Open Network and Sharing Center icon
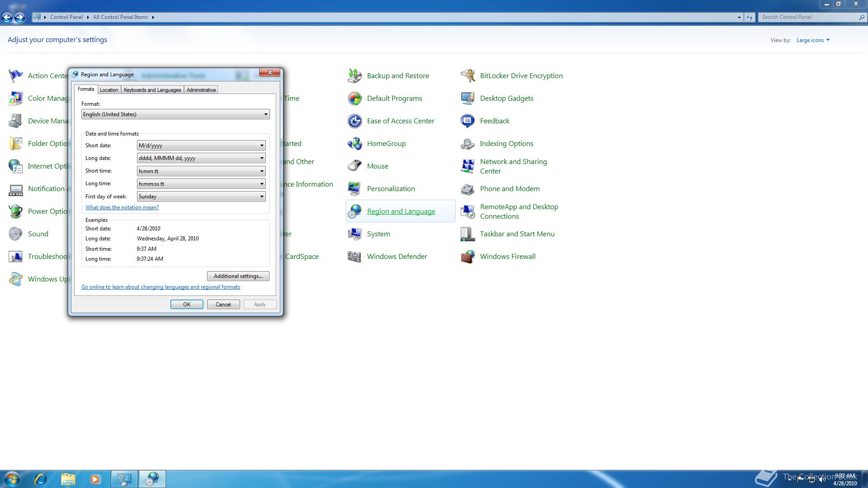 coord(468,166)
